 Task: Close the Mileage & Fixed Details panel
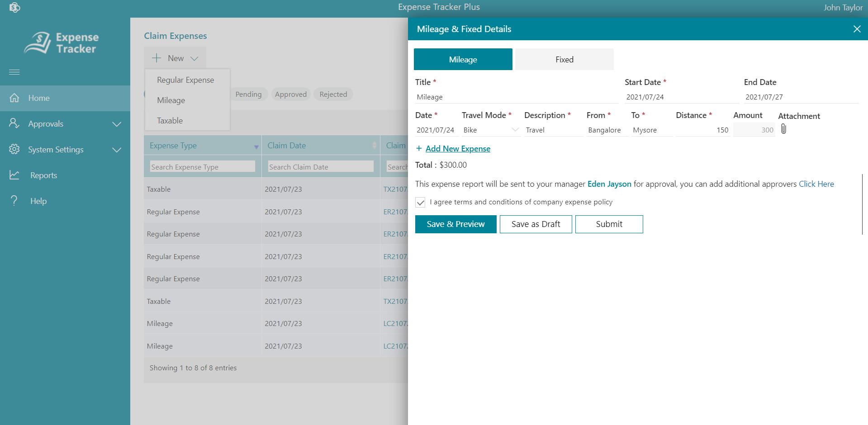(x=857, y=29)
